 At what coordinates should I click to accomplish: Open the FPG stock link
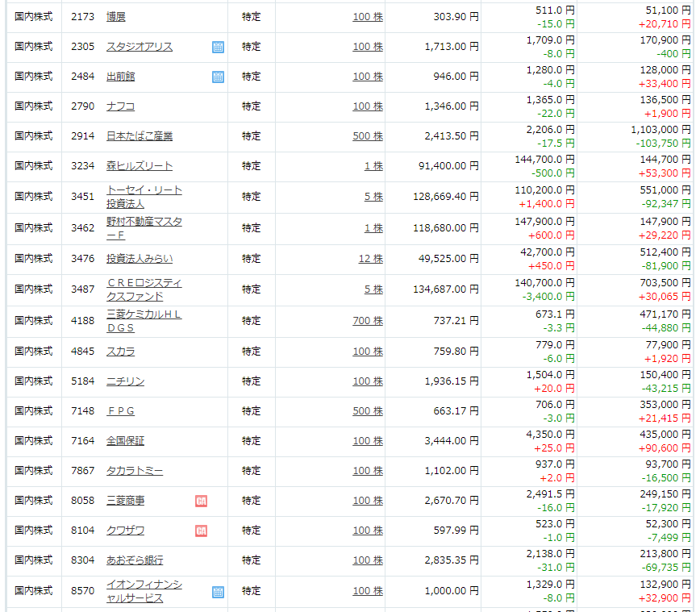[x=120, y=411]
